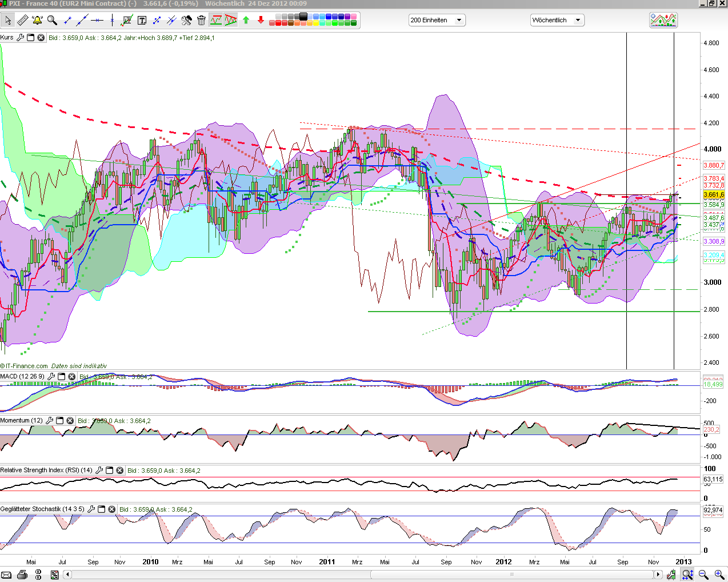Detach the MACD panel window
The height and width of the screenshot is (582, 728).
tap(62, 376)
